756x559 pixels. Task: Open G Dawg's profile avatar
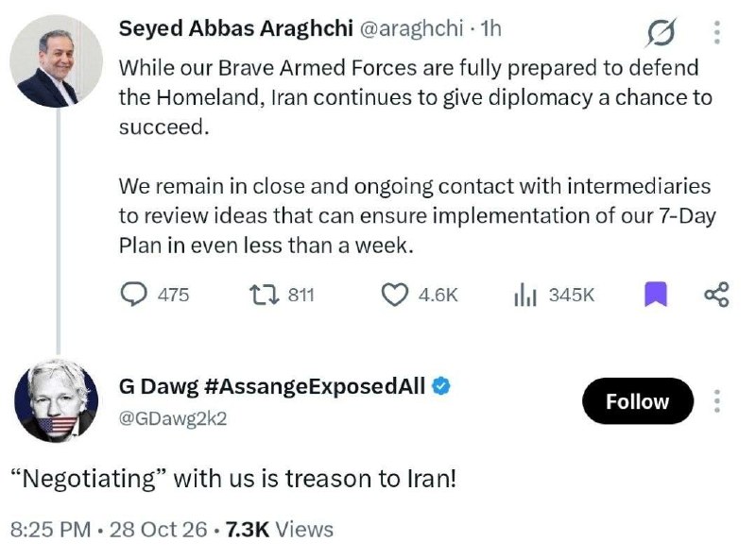(57, 401)
